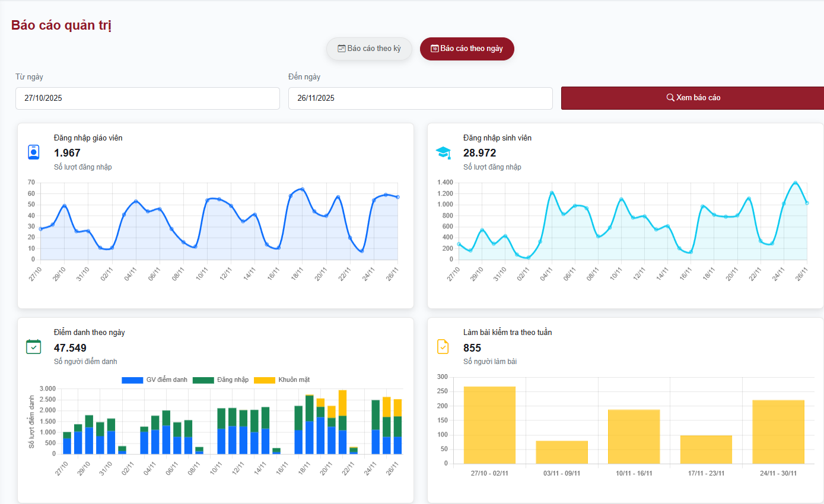Click the 10/11 - 16/11 weekly bar

634,436
